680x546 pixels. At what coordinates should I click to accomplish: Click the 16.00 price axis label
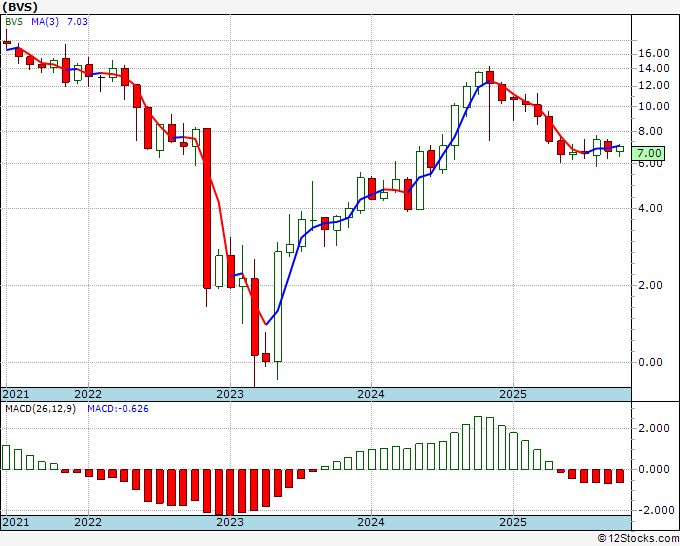[x=654, y=53]
